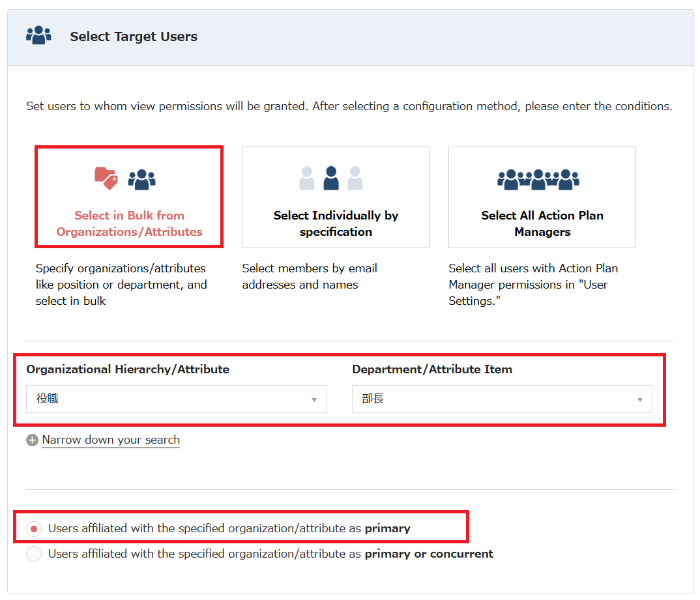
Task: Click the users icon in the header
Action: tap(38, 36)
